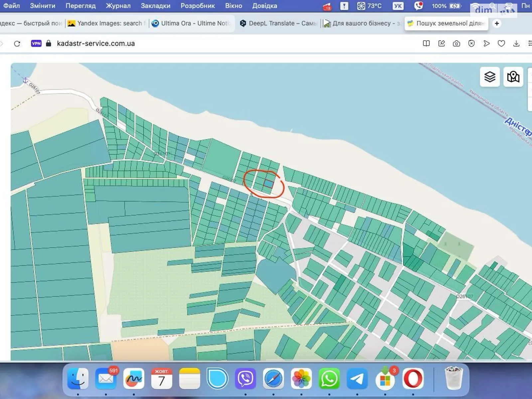Open a new browser tab
This screenshot has width=532, height=399.
497,24
